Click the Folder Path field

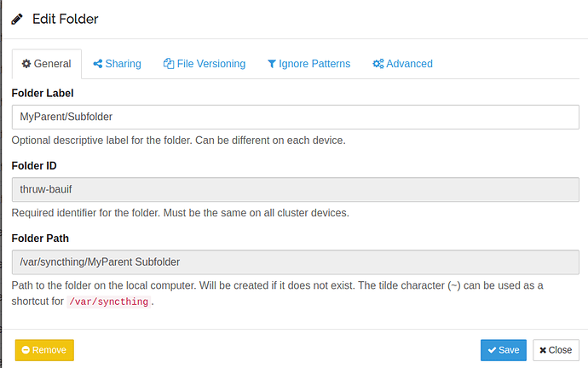(296, 262)
